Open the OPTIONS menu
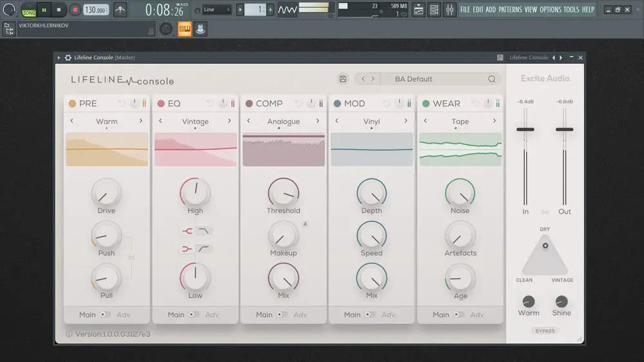Screen dimensions: 644x362 tap(551, 10)
